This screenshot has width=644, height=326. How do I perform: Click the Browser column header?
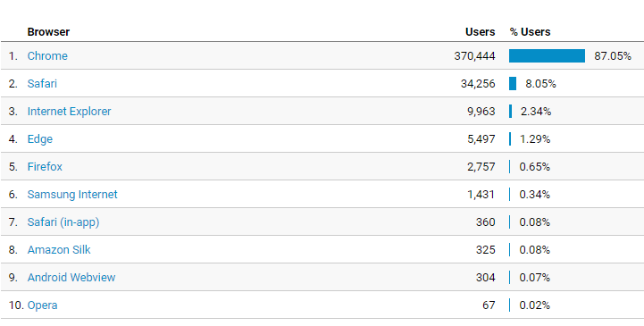pyautogui.click(x=48, y=32)
